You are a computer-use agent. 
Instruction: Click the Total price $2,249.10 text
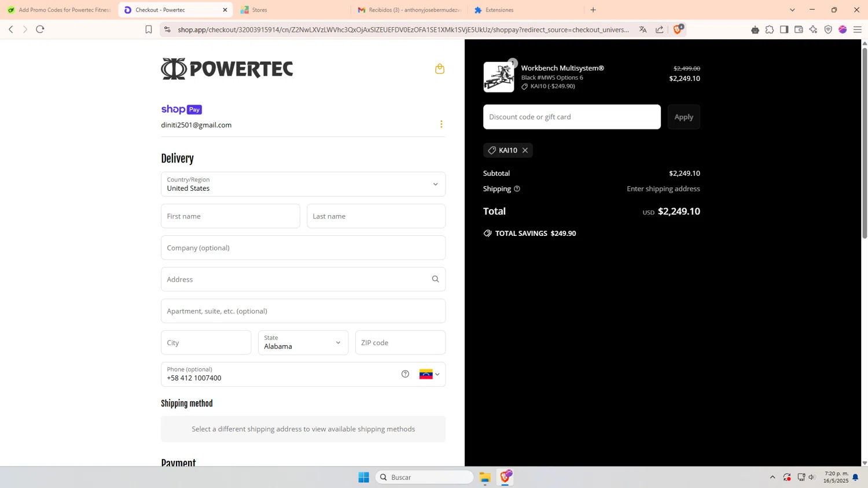tap(679, 211)
